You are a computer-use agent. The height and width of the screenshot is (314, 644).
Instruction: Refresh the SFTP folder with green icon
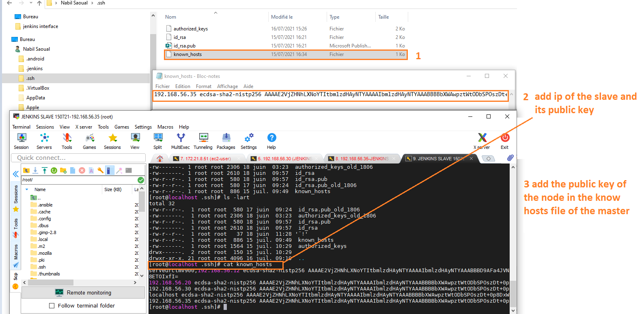[x=54, y=170]
